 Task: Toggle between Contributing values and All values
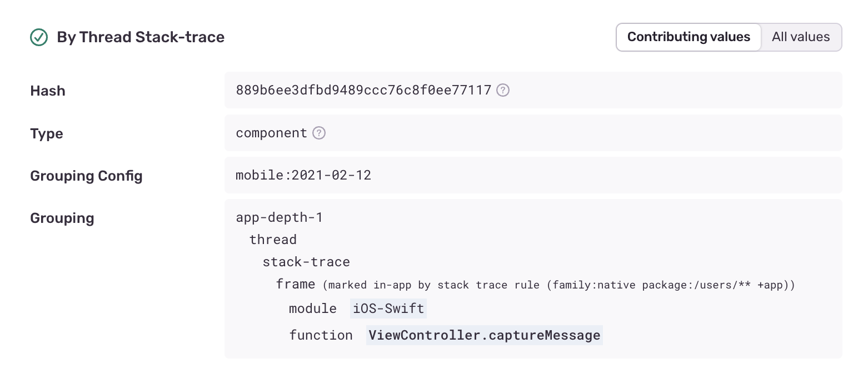pyautogui.click(x=801, y=37)
